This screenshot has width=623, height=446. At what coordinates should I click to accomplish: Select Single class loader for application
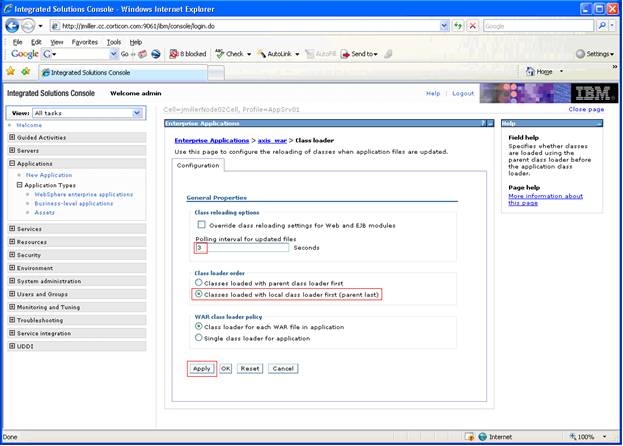pos(199,338)
